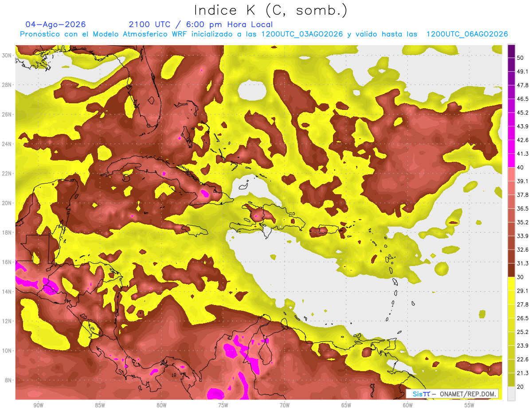
Task: Click the "28N" latitude label
Action: tap(7, 85)
